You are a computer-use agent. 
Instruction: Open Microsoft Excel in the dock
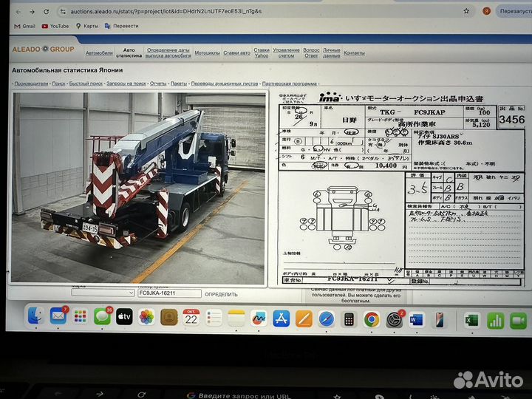point(471,319)
